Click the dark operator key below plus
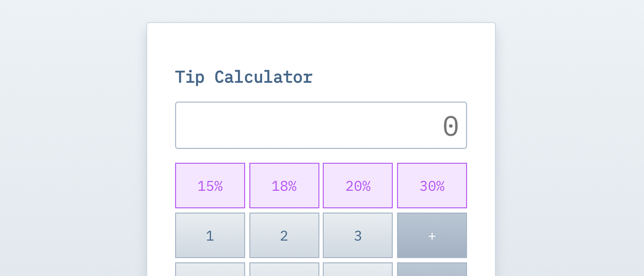Viewport: 644px width, 276px height. [x=432, y=270]
